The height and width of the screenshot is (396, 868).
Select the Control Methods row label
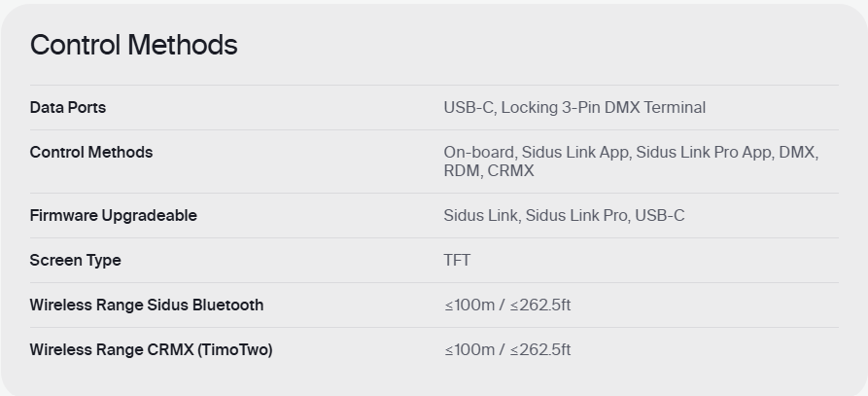pyautogui.click(x=91, y=153)
